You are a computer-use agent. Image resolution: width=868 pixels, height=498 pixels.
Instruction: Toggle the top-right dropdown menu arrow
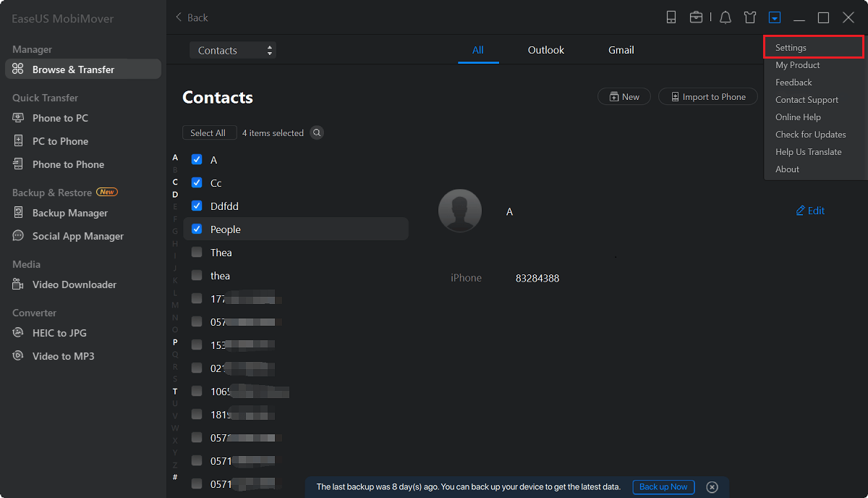coord(775,17)
